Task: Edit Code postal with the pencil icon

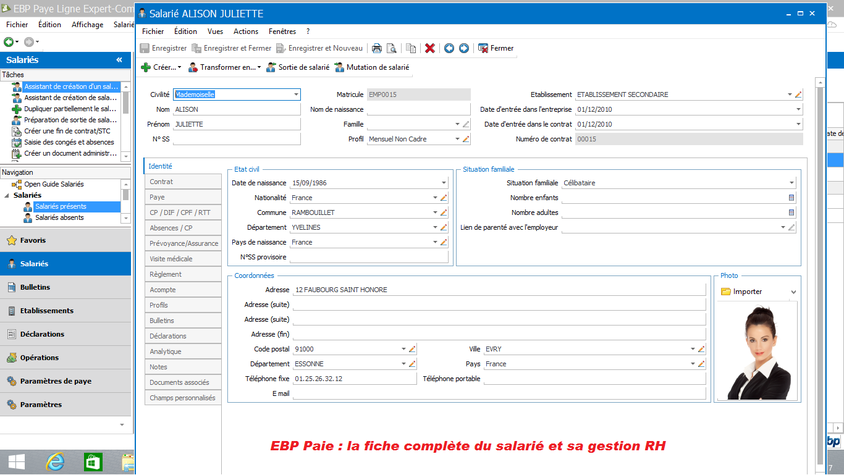Action: pos(412,349)
